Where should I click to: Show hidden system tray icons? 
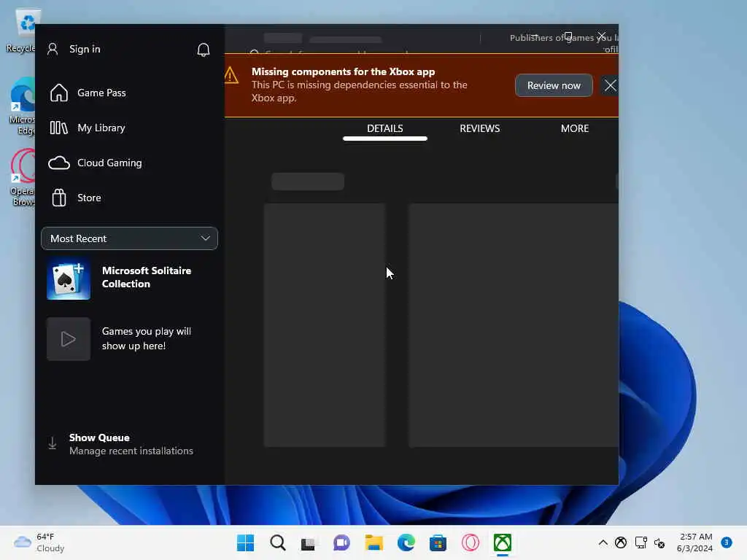pos(603,542)
